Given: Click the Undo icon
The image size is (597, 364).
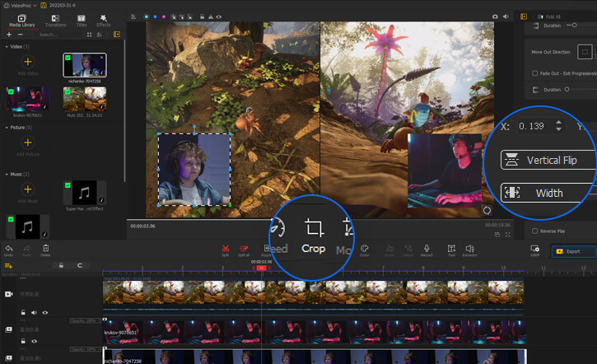Looking at the screenshot, I should tap(8, 248).
